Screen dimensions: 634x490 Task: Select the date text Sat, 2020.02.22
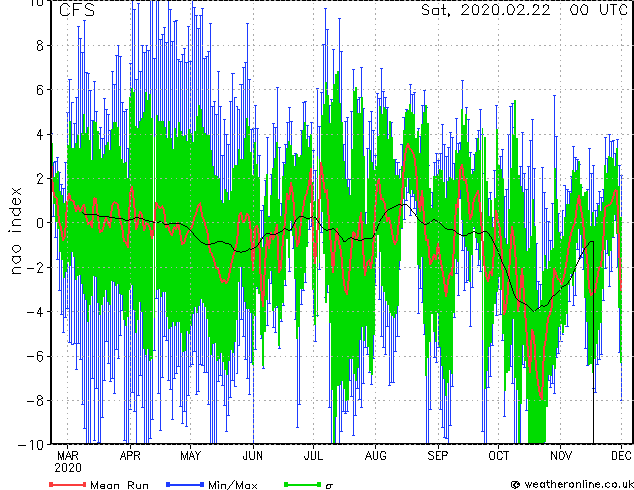[486, 10]
